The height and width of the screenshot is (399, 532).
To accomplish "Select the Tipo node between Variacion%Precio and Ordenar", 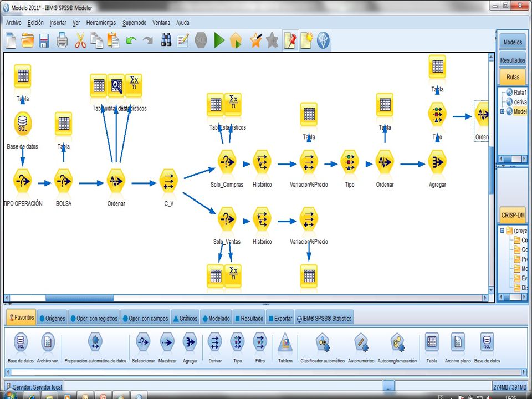I will click(x=350, y=162).
